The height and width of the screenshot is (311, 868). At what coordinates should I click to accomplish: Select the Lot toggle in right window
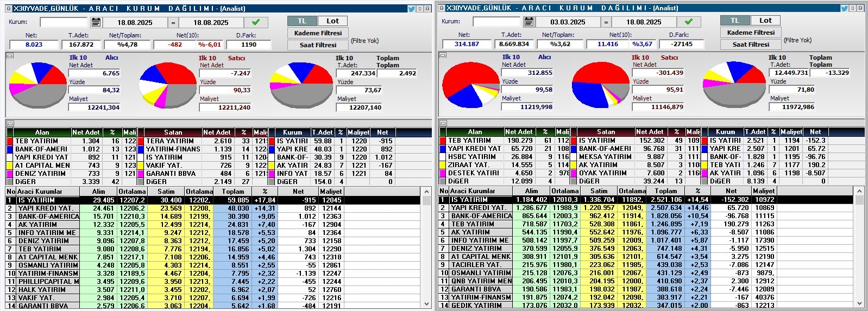[x=765, y=20]
